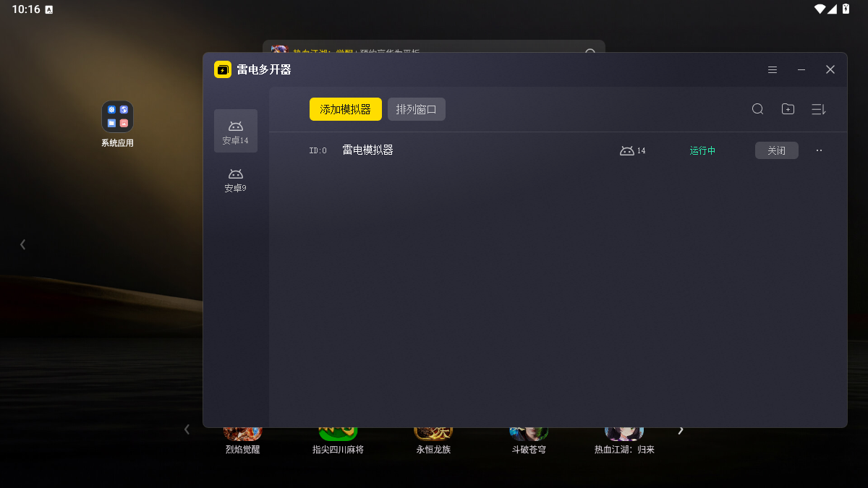Click the 排列窗口 button
This screenshot has width=868, height=488.
point(417,109)
